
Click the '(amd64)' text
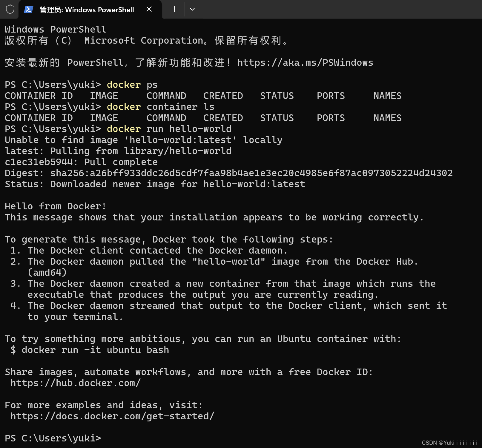pyautogui.click(x=47, y=273)
